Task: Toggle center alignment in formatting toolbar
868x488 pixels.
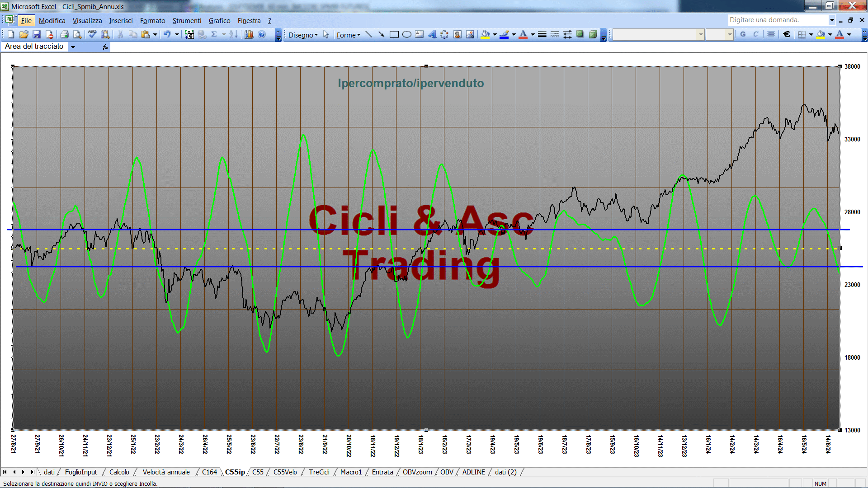Action: coord(771,34)
